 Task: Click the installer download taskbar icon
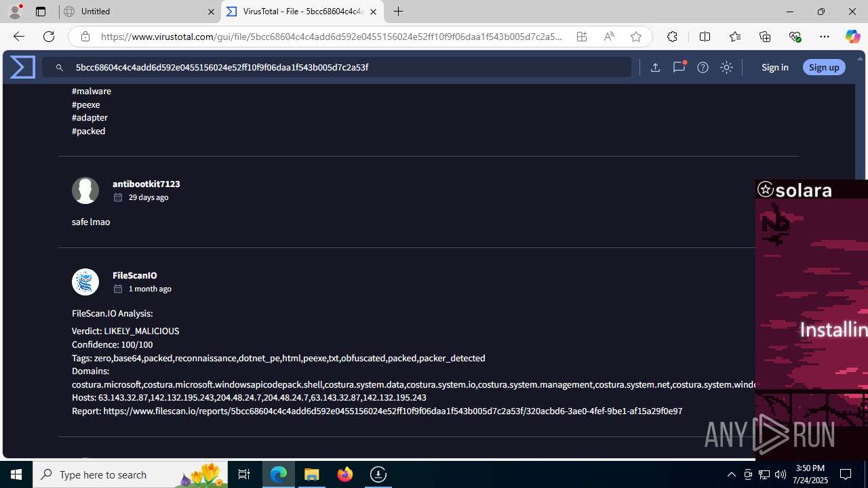[378, 474]
